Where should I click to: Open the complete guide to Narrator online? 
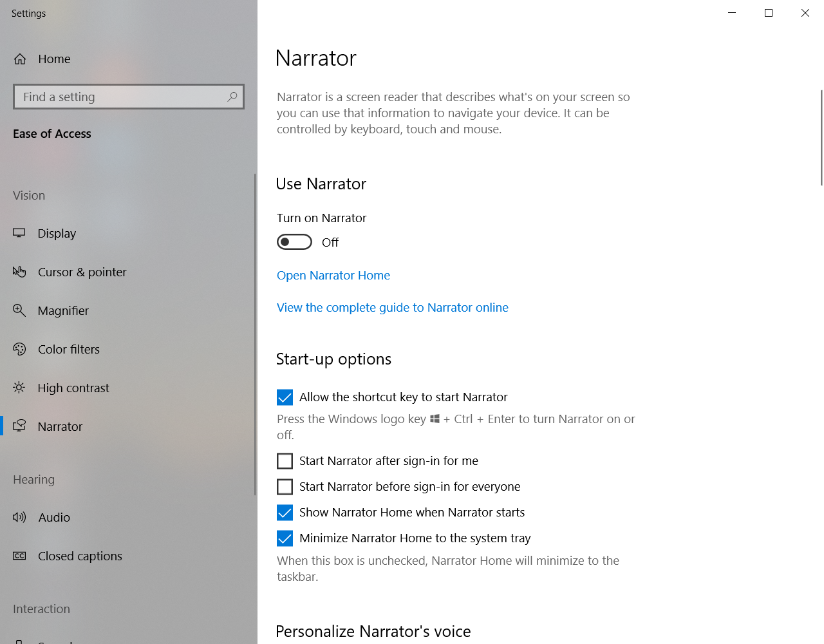click(x=392, y=308)
